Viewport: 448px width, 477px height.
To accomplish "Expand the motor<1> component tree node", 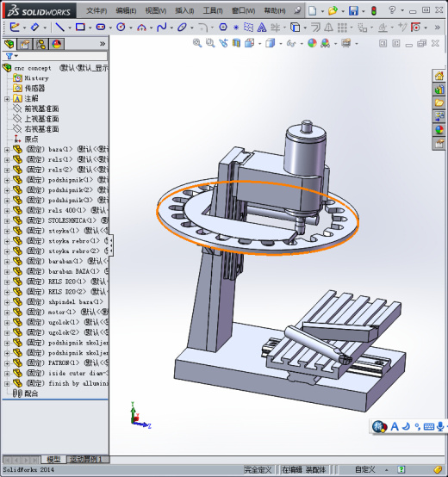I will (x=7, y=313).
